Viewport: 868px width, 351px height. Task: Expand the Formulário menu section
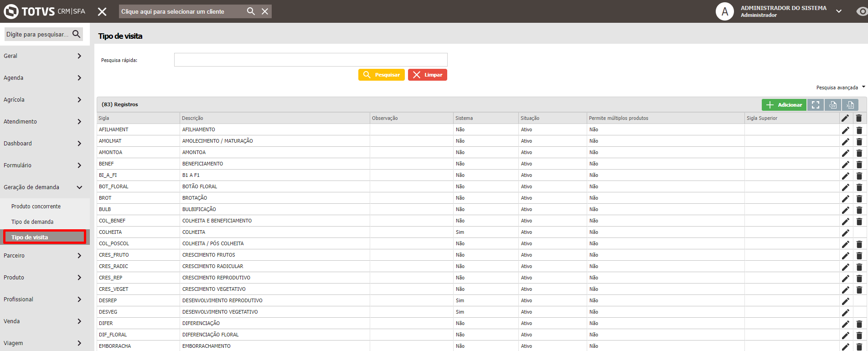click(x=45, y=165)
